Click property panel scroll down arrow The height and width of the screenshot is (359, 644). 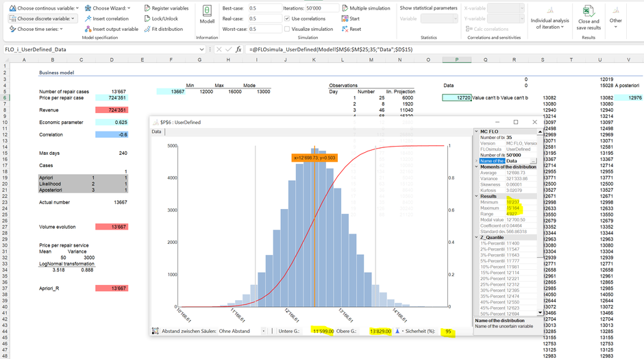pyautogui.click(x=540, y=312)
